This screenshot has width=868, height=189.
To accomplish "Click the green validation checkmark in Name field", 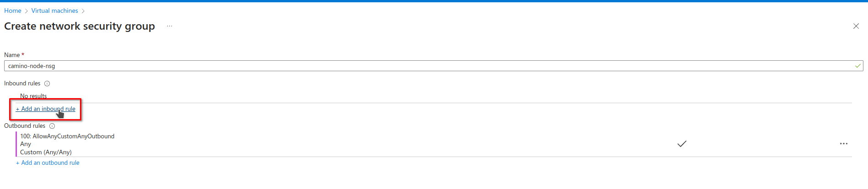I will pos(857,66).
